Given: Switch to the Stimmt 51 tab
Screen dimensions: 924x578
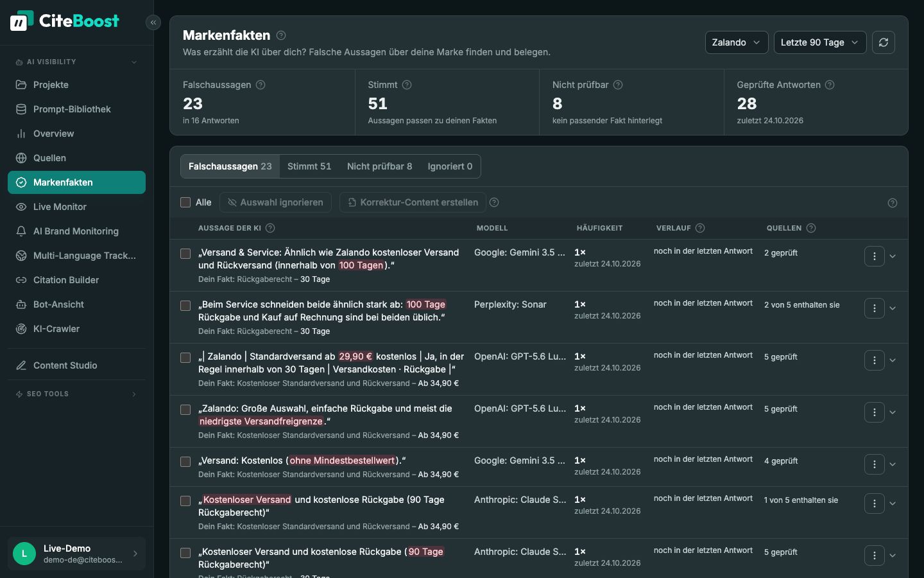Looking at the screenshot, I should point(309,166).
